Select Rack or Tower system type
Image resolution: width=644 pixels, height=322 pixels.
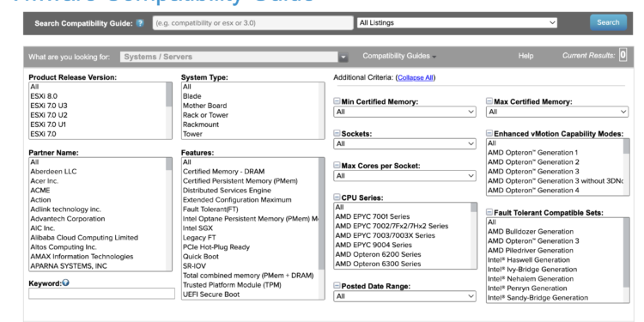(205, 115)
